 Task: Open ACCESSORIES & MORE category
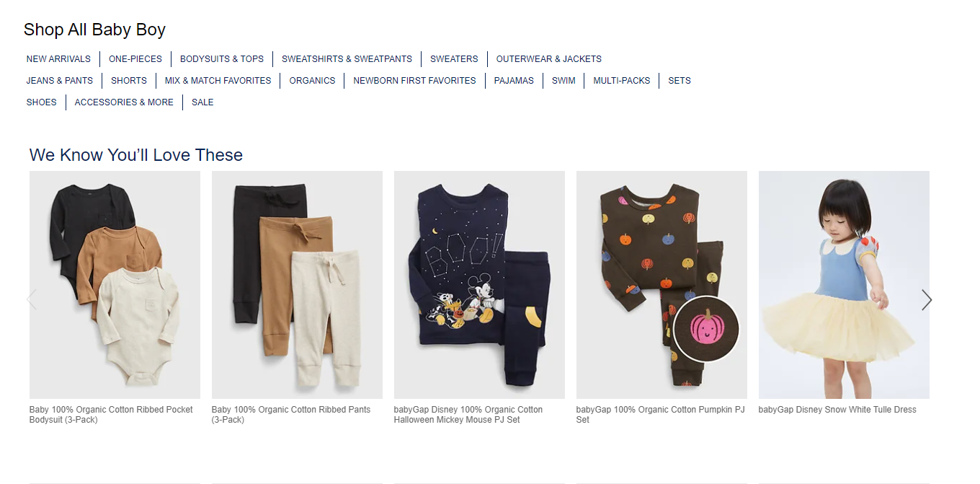pyautogui.click(x=124, y=102)
